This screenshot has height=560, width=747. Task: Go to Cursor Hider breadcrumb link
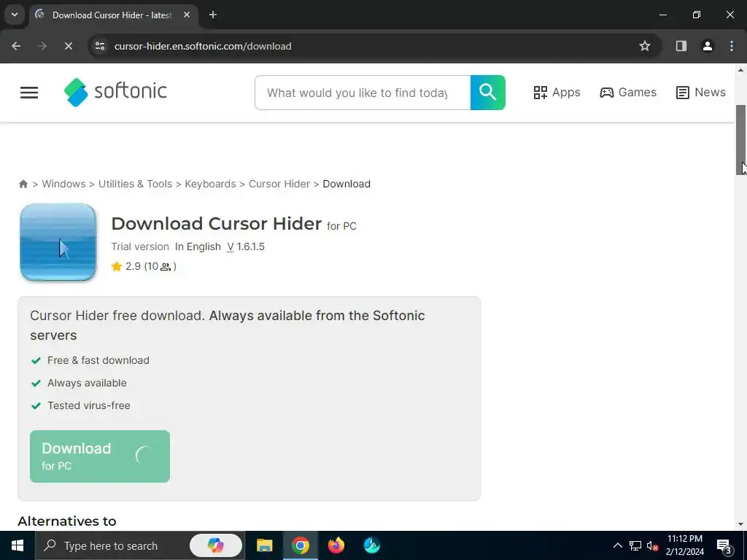click(x=279, y=184)
